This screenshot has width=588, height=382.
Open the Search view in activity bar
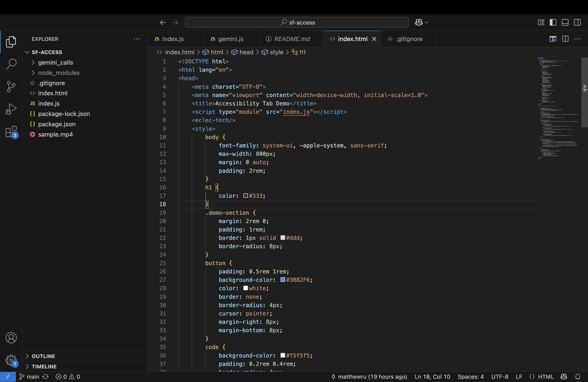point(11,64)
